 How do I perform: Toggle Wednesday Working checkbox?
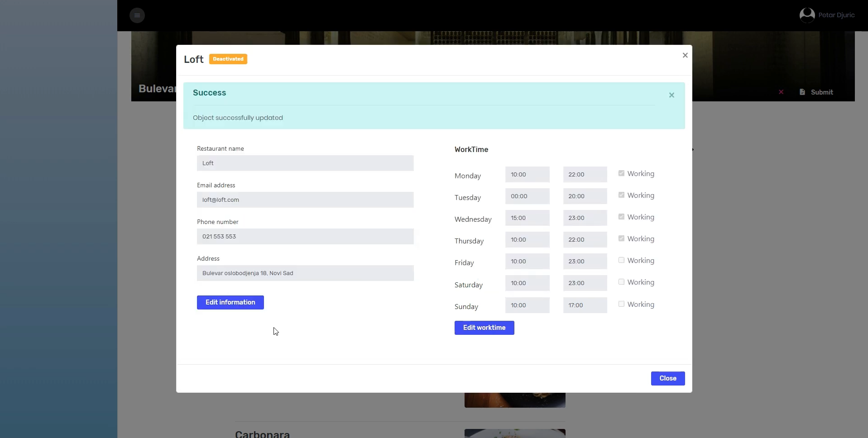pos(621,217)
